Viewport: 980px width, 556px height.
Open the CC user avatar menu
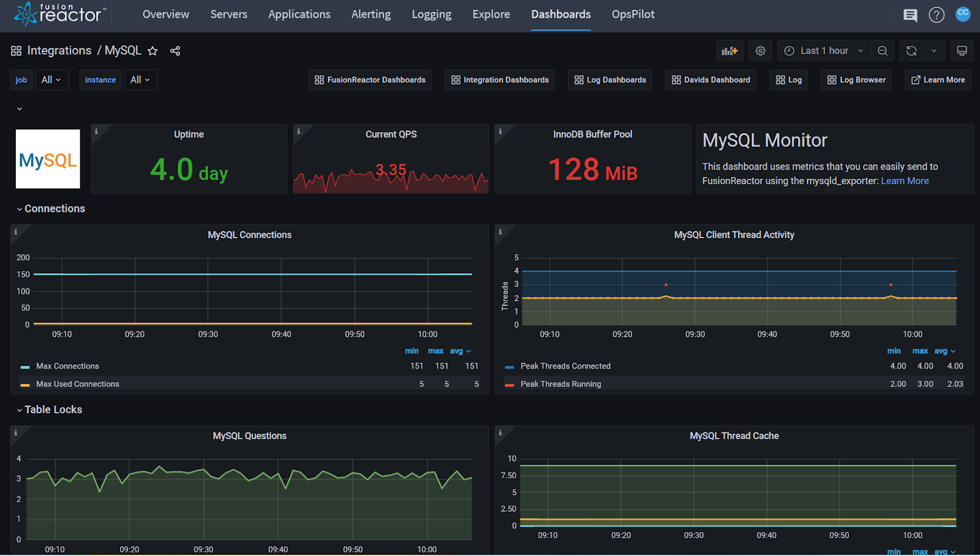point(963,13)
